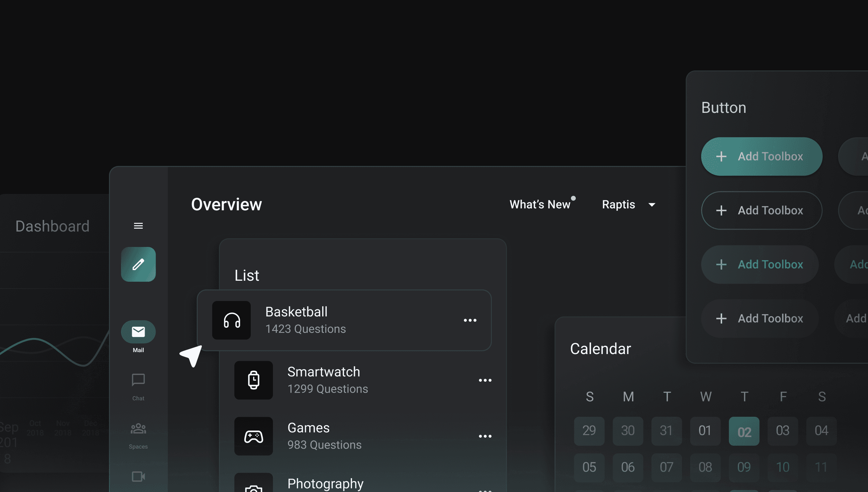
Task: Open more options for Smartwatch
Action: [x=485, y=380]
